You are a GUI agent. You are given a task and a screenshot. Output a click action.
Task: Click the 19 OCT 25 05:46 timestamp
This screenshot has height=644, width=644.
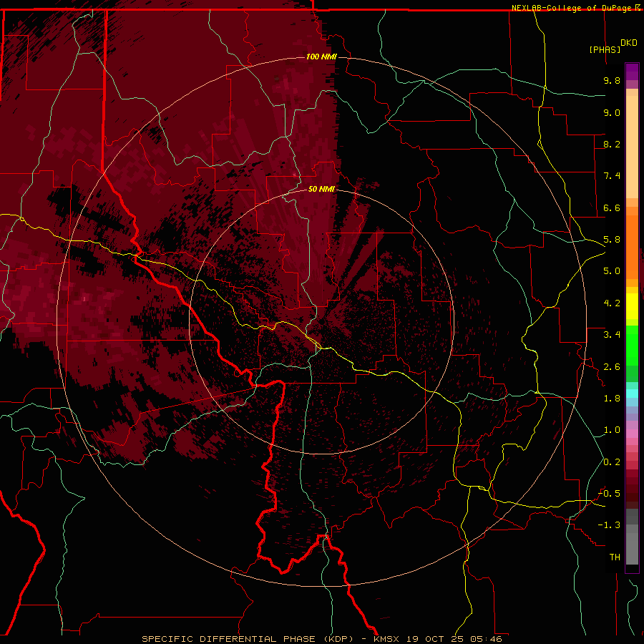(x=454, y=639)
